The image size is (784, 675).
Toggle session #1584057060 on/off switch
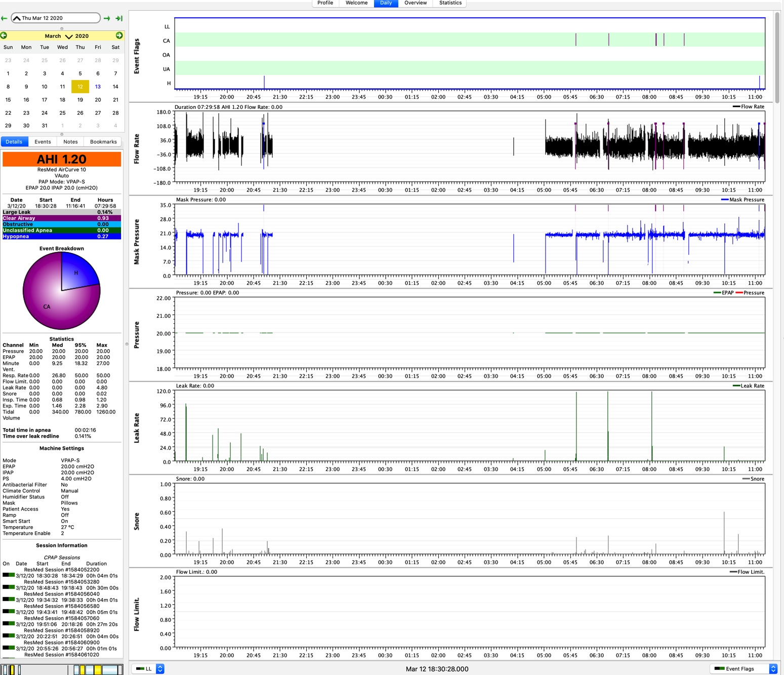coord(9,623)
